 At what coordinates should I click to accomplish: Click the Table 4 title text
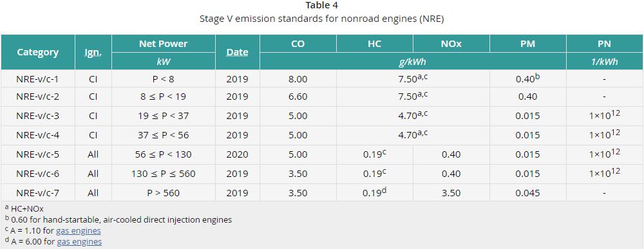321,5
